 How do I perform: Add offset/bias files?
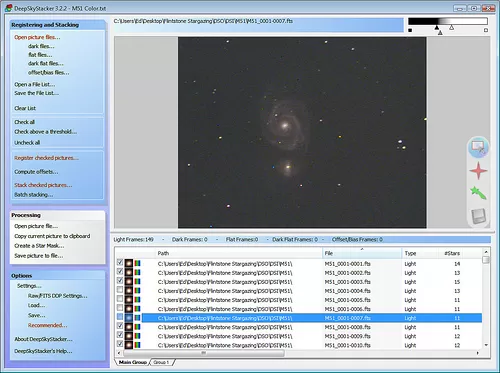49,72
